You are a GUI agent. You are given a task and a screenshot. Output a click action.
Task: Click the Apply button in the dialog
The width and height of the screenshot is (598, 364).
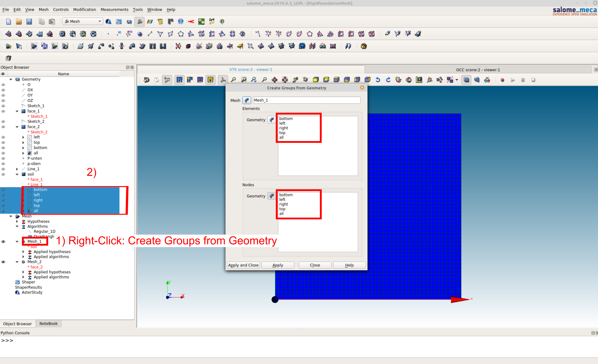tap(278, 265)
